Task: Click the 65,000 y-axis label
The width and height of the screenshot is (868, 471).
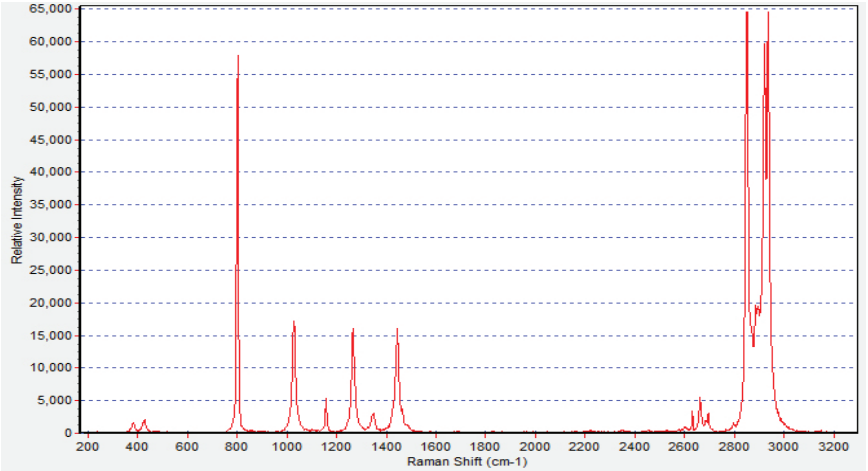Action: point(51,9)
